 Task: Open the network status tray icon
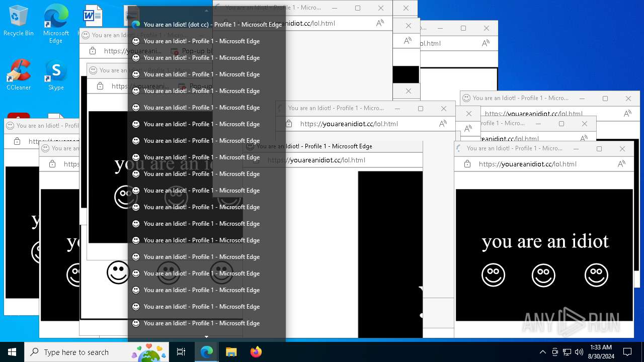coord(567,352)
